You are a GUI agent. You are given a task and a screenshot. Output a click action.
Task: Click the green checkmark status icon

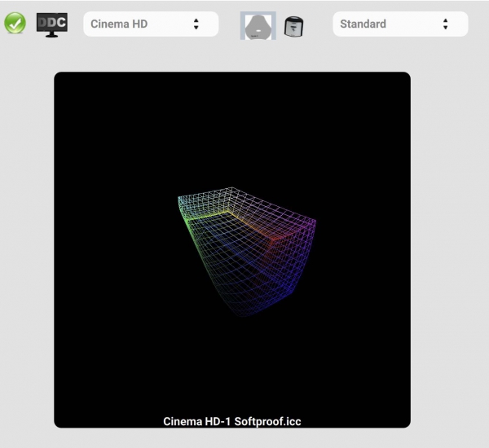tap(15, 23)
